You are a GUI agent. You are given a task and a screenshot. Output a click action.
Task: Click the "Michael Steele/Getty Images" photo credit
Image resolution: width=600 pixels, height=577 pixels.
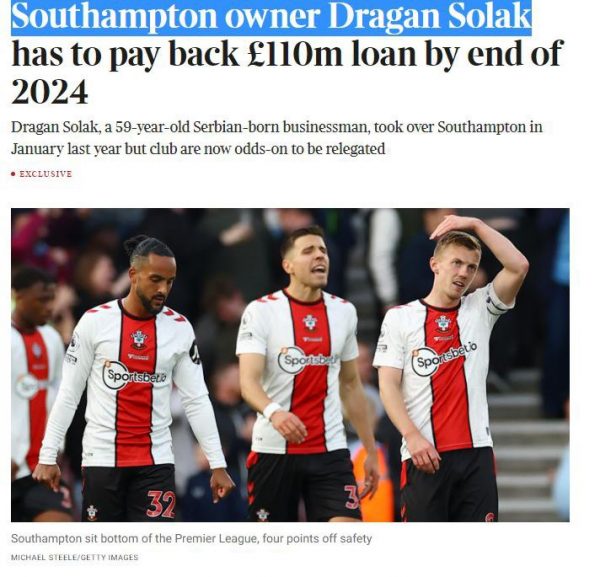75,557
